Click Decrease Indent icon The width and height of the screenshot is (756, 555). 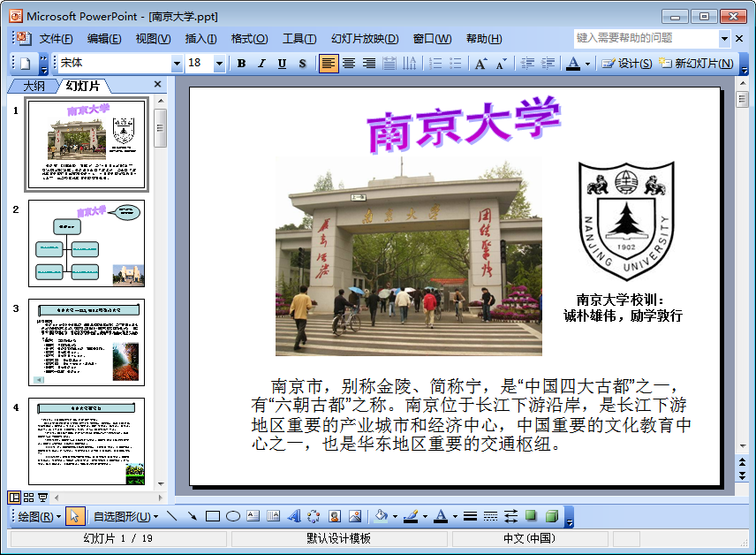pos(527,64)
